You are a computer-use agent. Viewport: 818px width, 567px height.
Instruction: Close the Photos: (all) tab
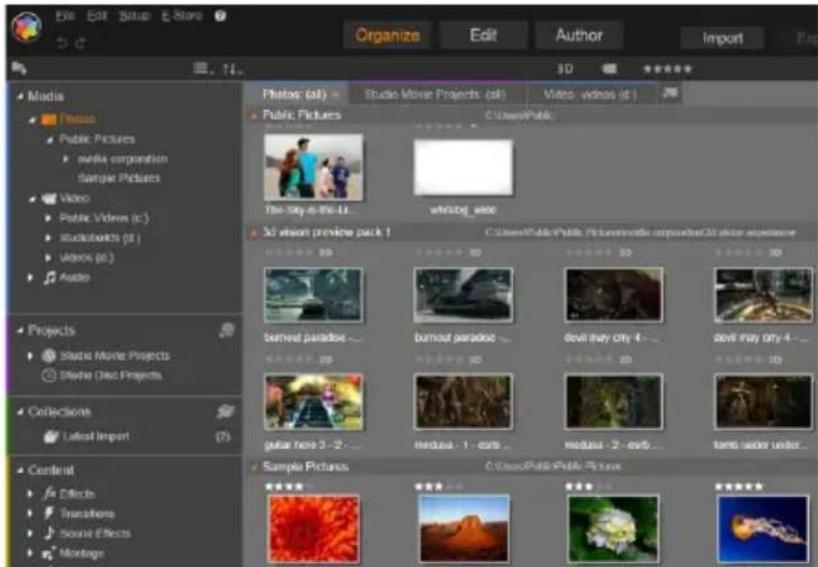coord(335,95)
